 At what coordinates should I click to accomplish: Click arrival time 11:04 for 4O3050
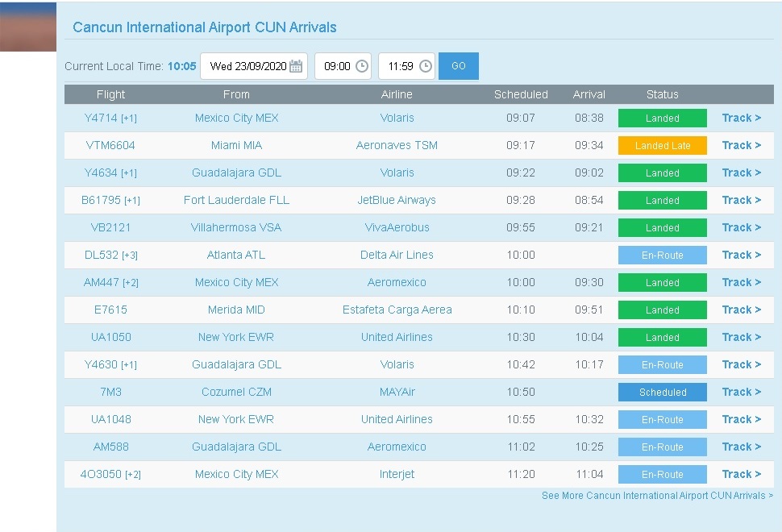(589, 474)
